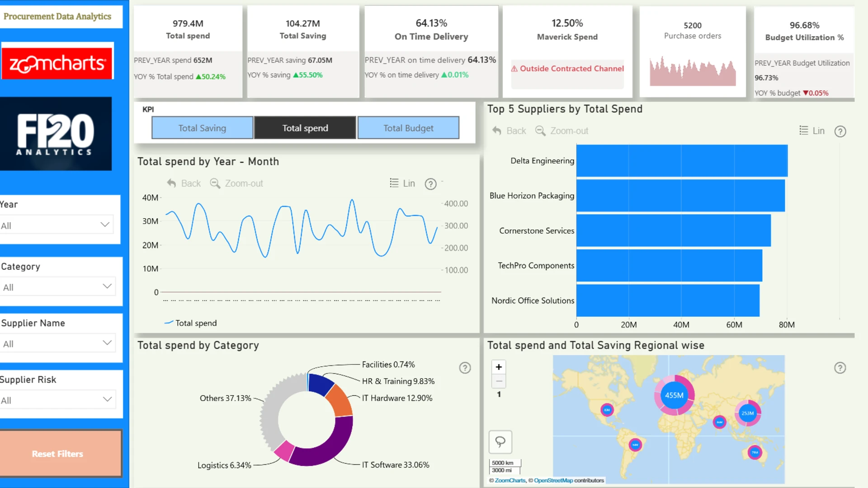Select HR & Training dark blue donut segment

pyautogui.click(x=320, y=385)
